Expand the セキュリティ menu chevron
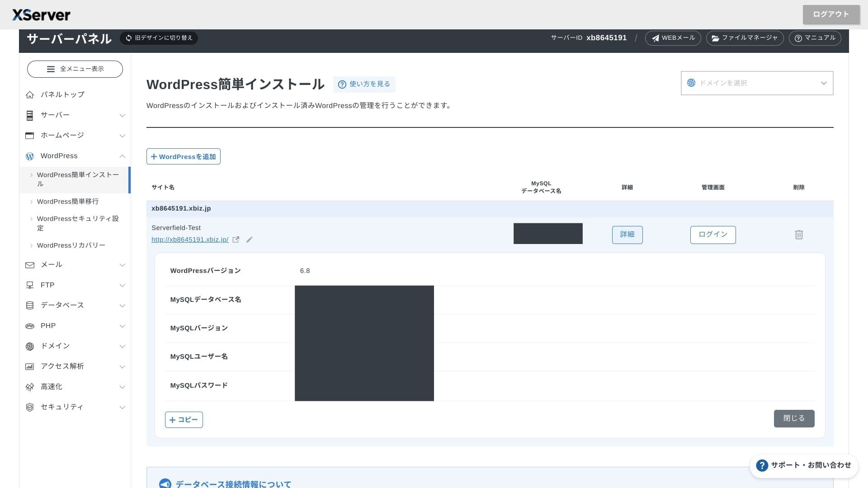Screen dimensions: 868x488 pos(122,408)
